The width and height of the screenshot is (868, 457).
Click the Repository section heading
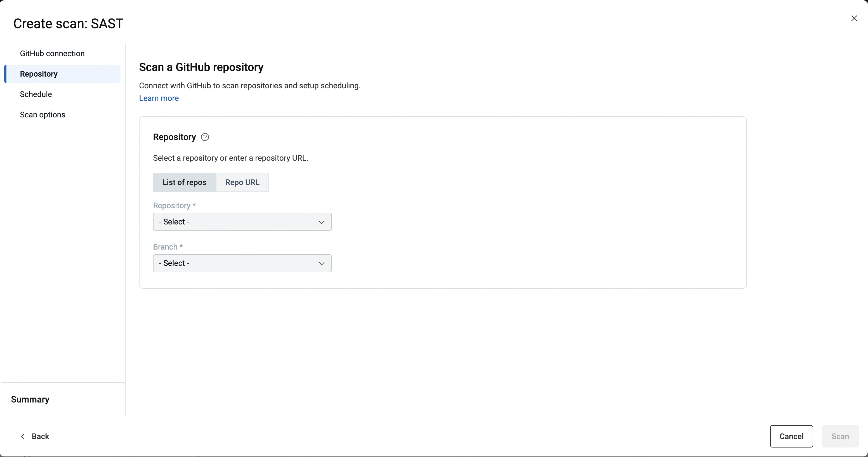(174, 137)
